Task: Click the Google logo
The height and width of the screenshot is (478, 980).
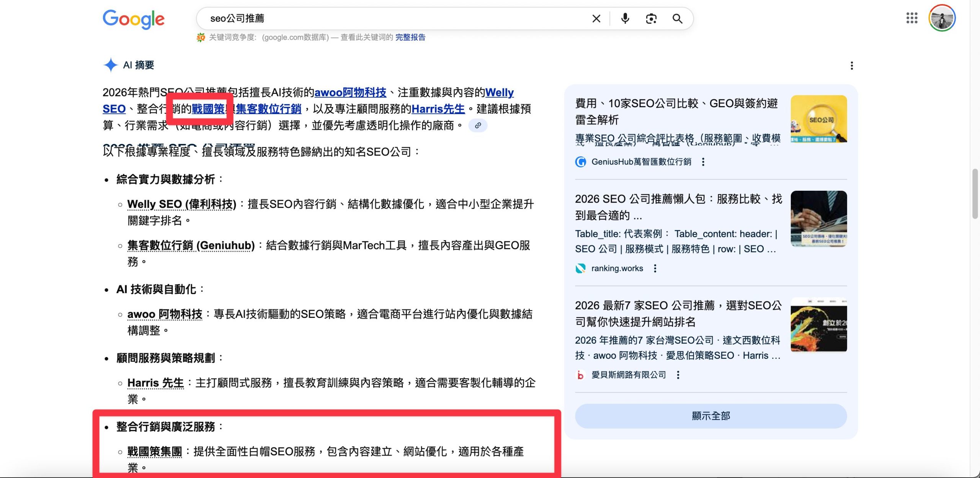Action: tap(134, 19)
